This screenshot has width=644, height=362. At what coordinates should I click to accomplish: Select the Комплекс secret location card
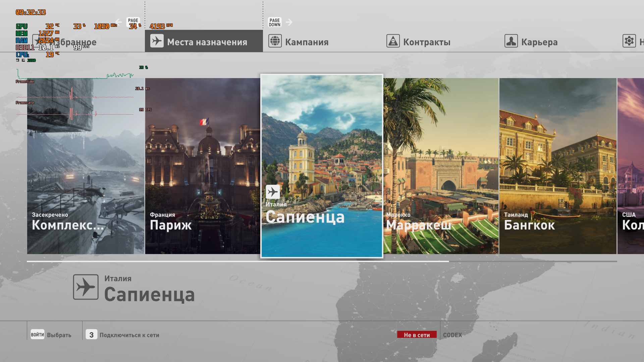click(x=86, y=174)
